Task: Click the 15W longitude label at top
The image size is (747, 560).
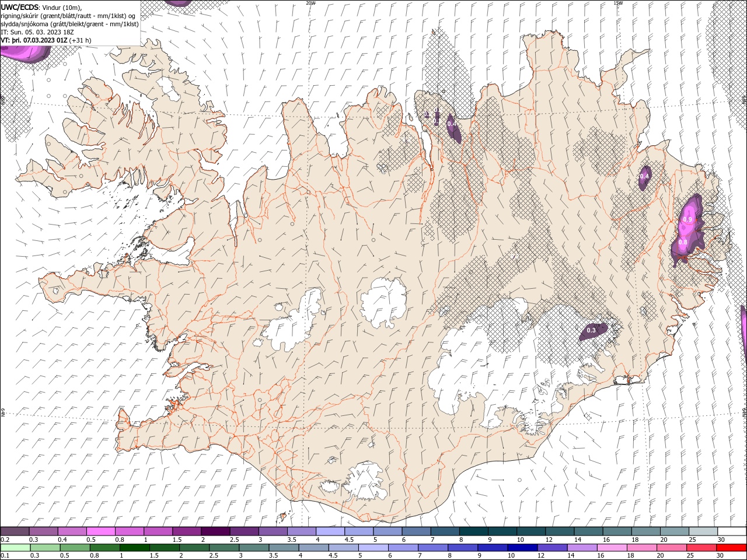Action: pyautogui.click(x=618, y=3)
